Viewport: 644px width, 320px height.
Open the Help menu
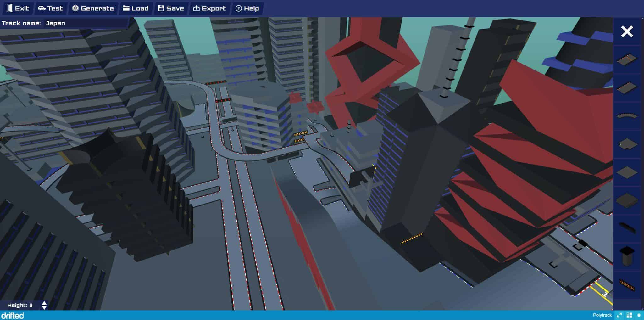247,8
